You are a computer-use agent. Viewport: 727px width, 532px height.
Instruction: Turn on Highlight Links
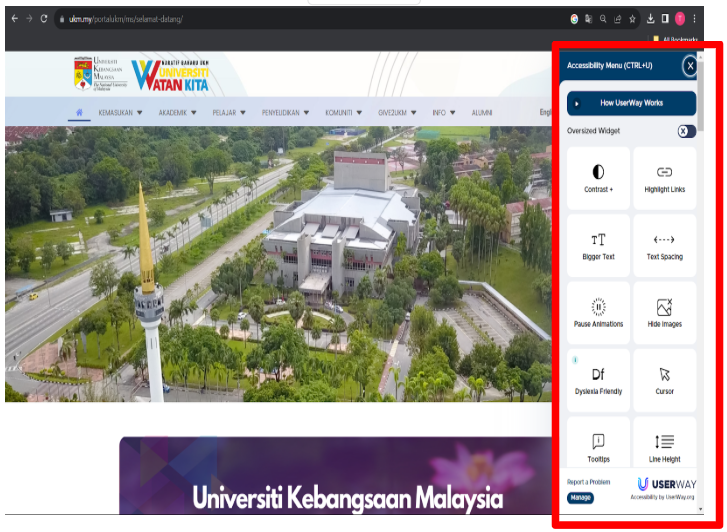pos(664,178)
